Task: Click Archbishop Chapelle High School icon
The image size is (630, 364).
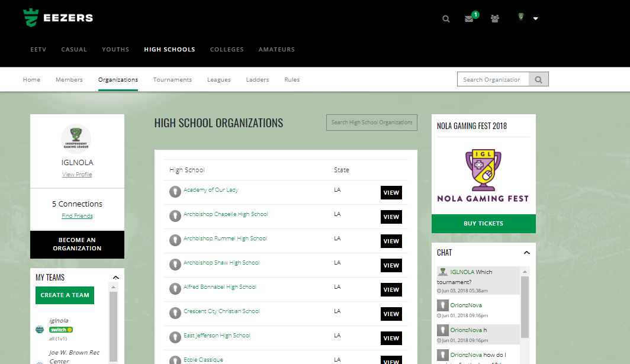Action: (x=175, y=216)
